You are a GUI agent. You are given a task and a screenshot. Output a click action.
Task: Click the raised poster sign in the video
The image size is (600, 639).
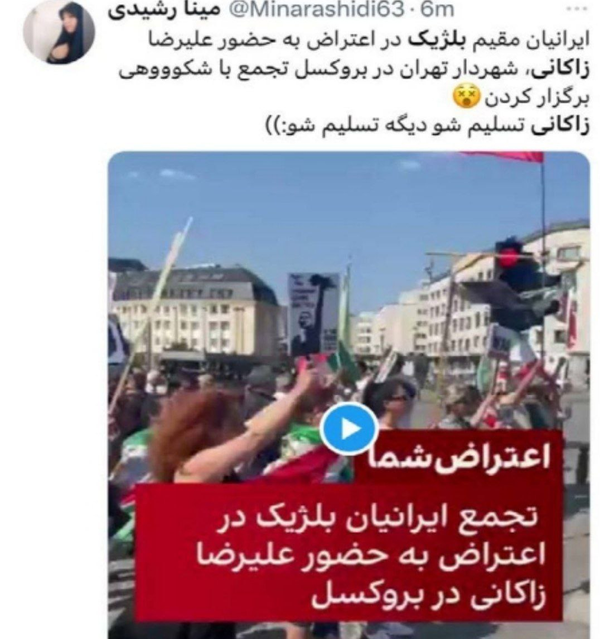313,314
